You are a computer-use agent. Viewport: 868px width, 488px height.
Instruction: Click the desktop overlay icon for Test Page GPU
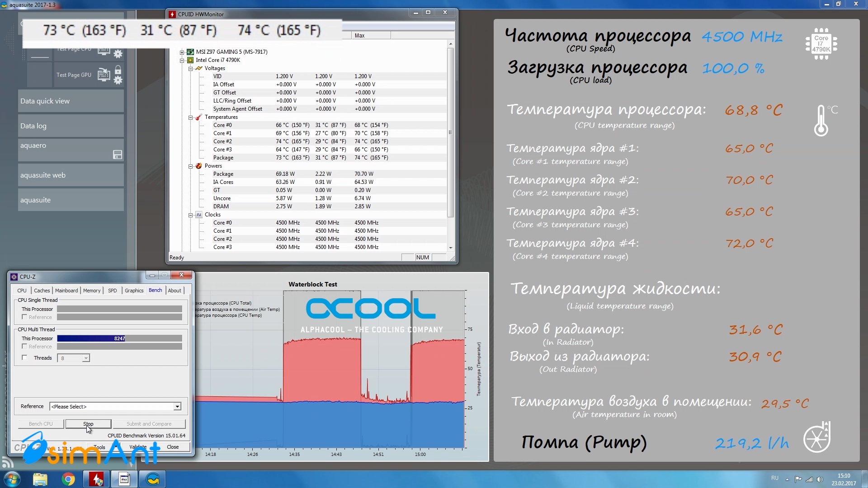coord(104,74)
